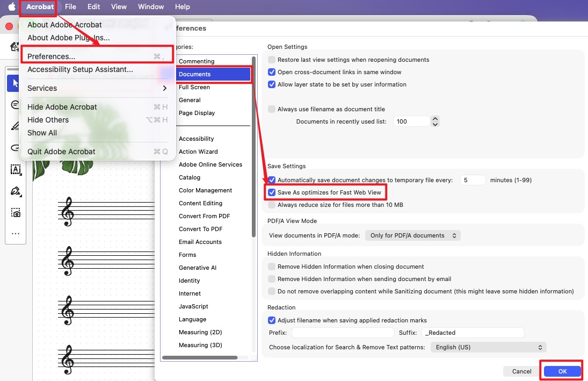Open the Window menu
This screenshot has width=588, height=381.
151,7
